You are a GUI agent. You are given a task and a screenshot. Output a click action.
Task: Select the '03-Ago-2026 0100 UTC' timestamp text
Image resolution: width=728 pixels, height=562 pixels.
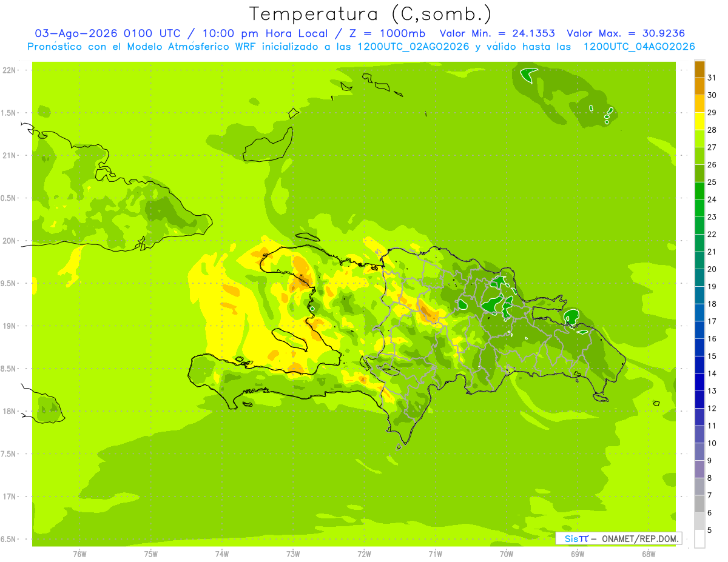[107, 33]
